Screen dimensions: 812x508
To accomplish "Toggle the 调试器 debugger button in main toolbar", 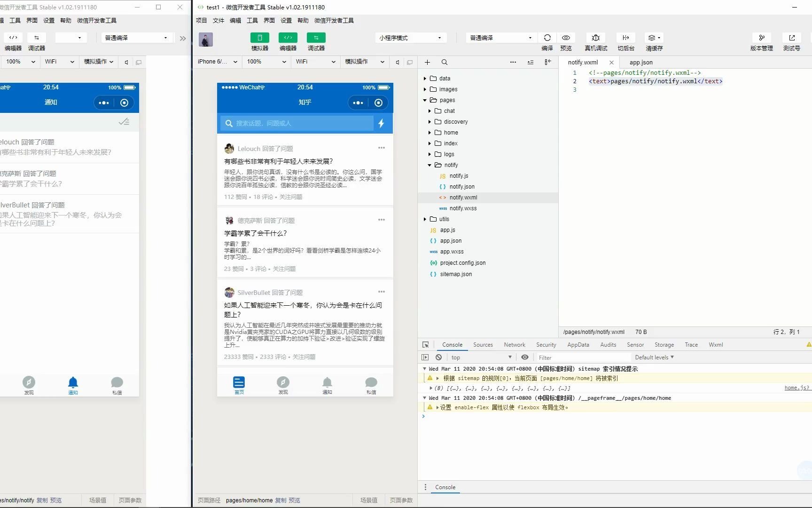I will (x=316, y=38).
